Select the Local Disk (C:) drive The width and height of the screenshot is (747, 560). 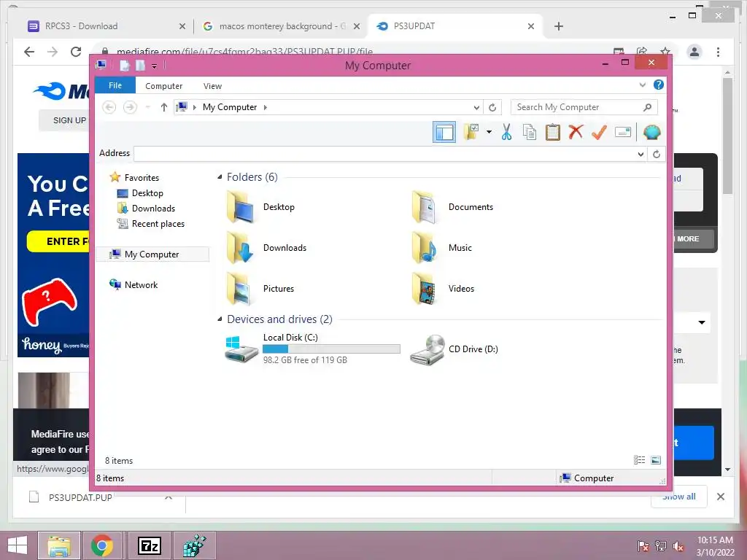tap(312, 349)
